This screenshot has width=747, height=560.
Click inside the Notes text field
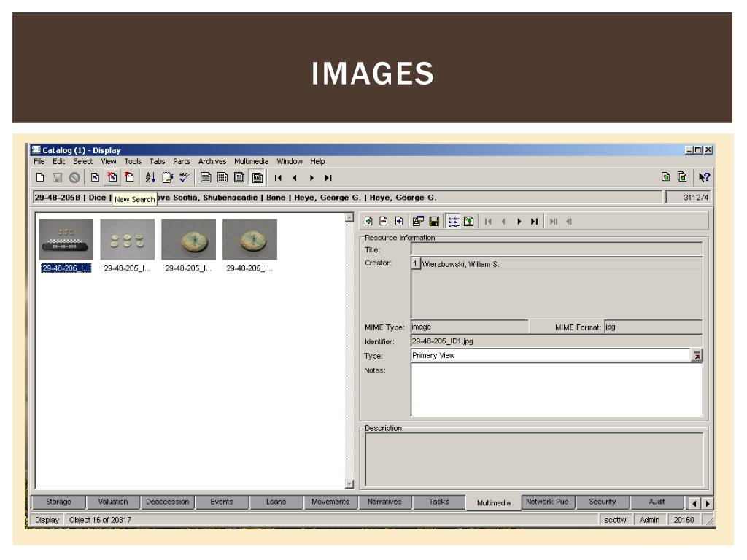pyautogui.click(x=556, y=389)
